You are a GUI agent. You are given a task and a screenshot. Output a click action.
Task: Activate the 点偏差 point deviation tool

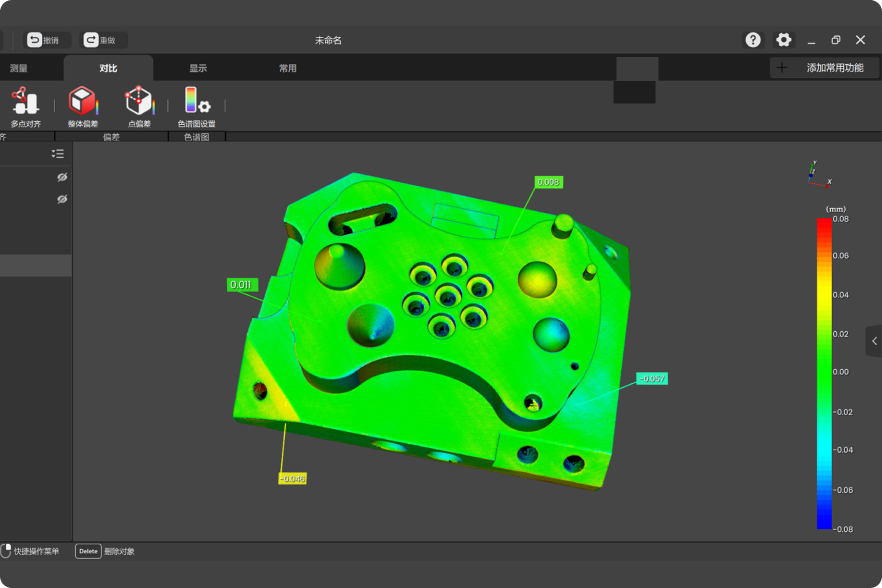click(x=139, y=106)
